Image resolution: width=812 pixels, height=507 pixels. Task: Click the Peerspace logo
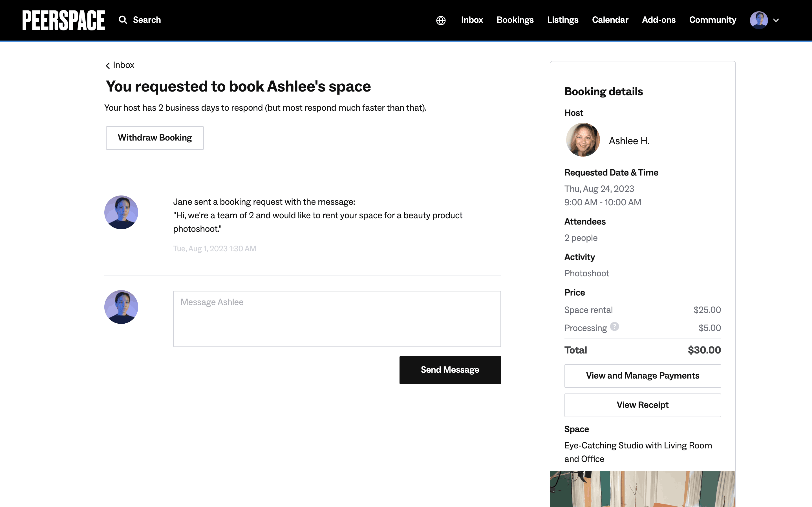click(63, 20)
